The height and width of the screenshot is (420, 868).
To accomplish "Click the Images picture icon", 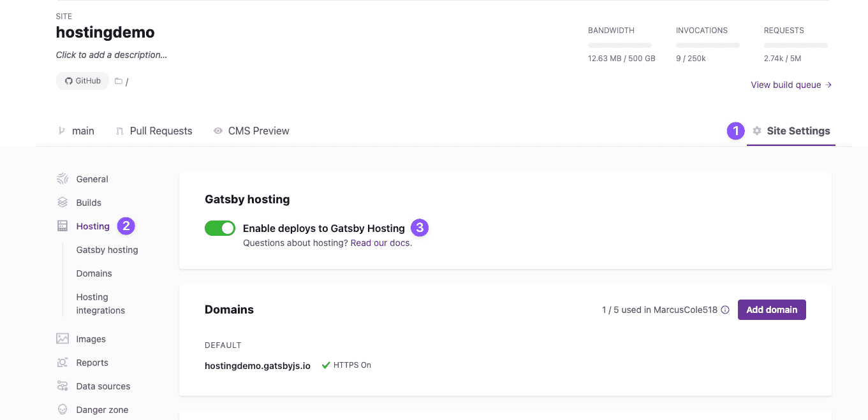I will coord(63,339).
